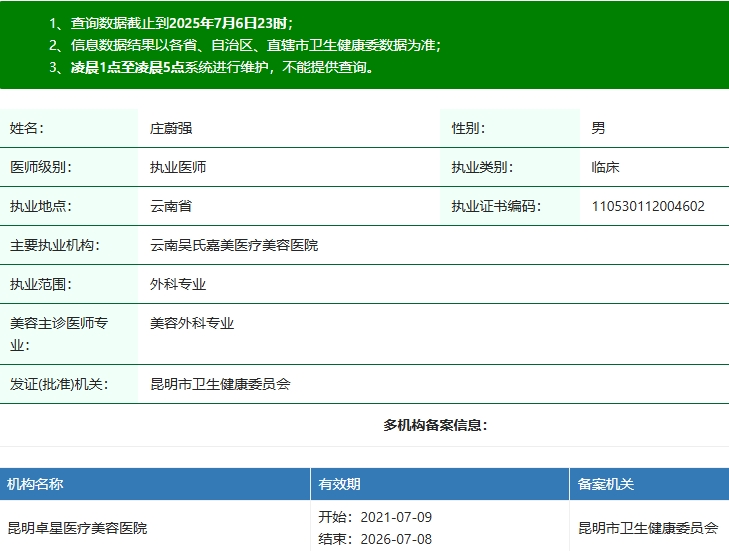Click the 多机构备案信息 heading
This screenshot has width=729, height=551.
(x=435, y=425)
